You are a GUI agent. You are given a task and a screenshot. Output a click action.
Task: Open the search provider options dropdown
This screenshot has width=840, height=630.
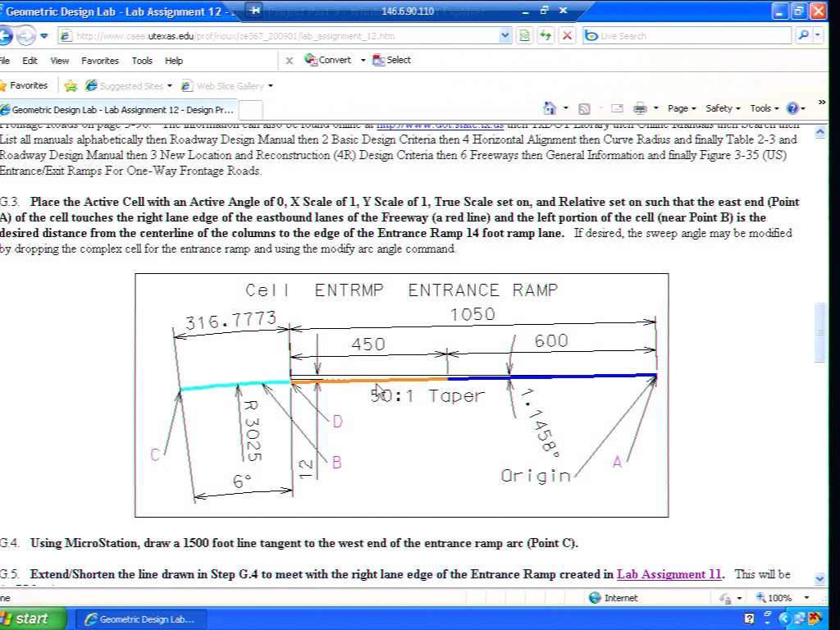click(818, 35)
